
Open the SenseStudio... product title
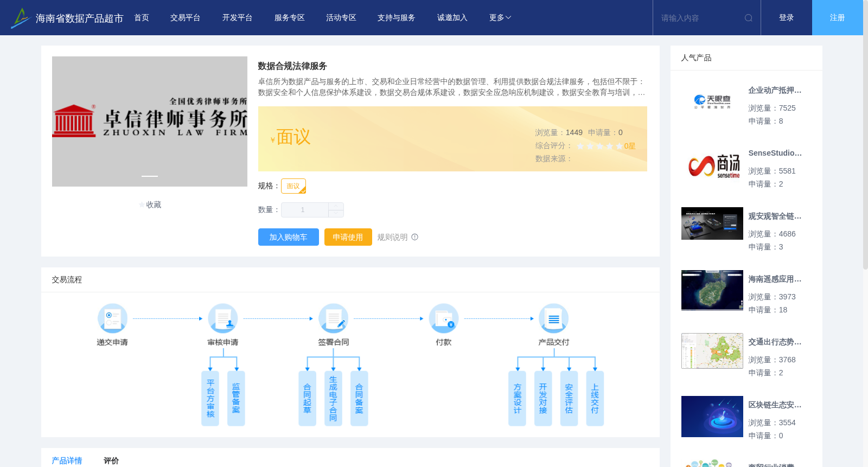(x=775, y=153)
